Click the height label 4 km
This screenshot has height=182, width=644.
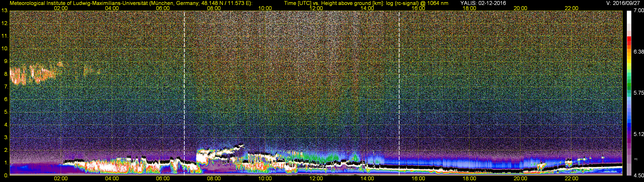[x=6, y=125]
